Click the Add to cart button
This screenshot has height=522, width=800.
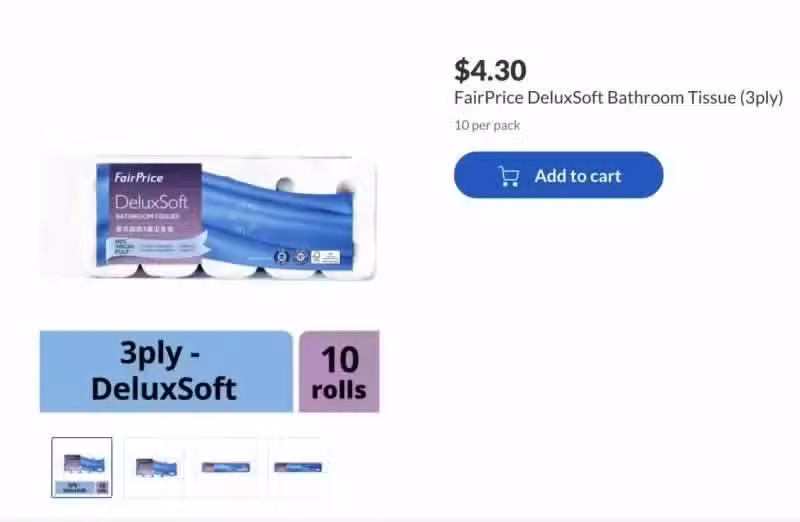point(559,175)
